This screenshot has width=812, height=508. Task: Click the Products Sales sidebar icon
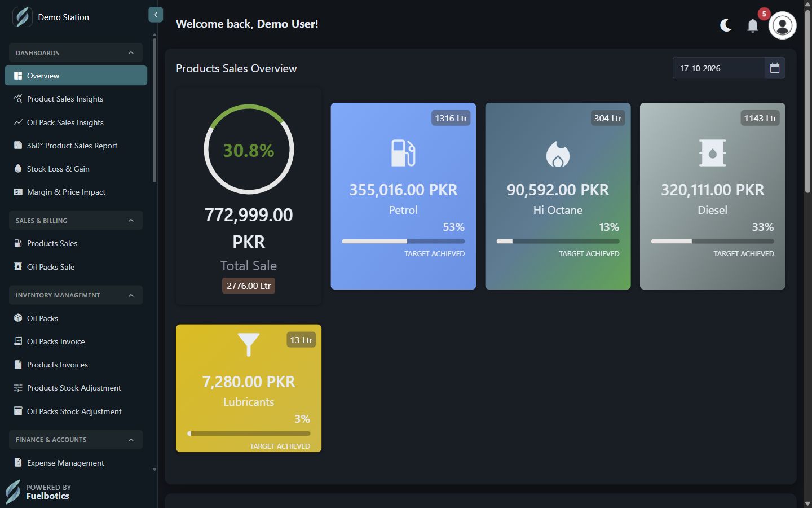(x=18, y=243)
